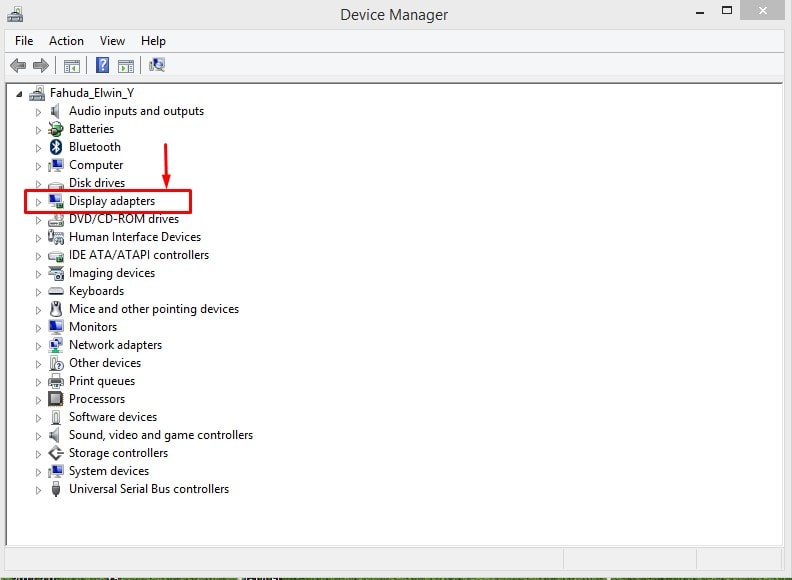Screen dimensions: 792x580
Task: Open the blue Help question-mark toolbar icon
Action: 102,65
